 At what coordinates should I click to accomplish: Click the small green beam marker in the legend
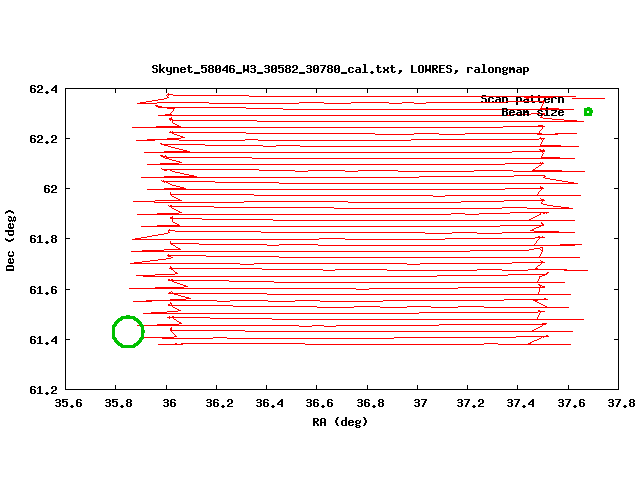click(x=588, y=111)
